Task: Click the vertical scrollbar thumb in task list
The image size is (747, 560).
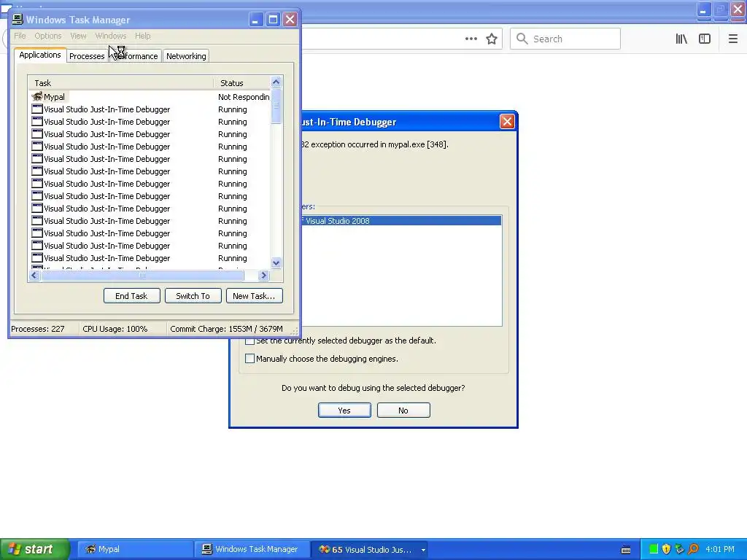Action: pos(276,106)
